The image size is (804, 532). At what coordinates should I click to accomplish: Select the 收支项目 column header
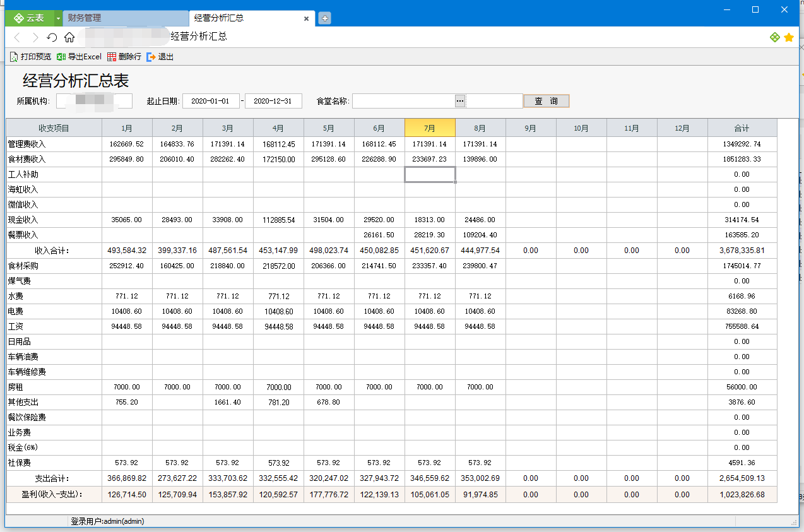pyautogui.click(x=54, y=128)
